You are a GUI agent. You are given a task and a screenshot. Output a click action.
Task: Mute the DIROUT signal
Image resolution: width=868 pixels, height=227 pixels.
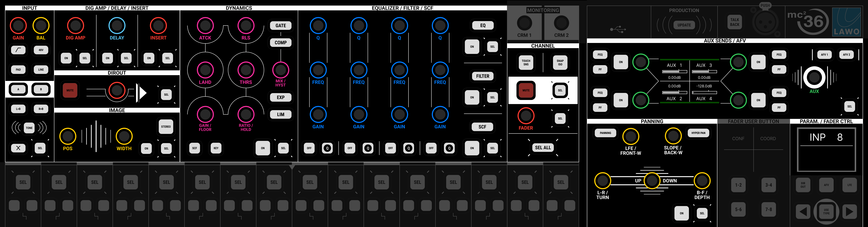pyautogui.click(x=70, y=90)
